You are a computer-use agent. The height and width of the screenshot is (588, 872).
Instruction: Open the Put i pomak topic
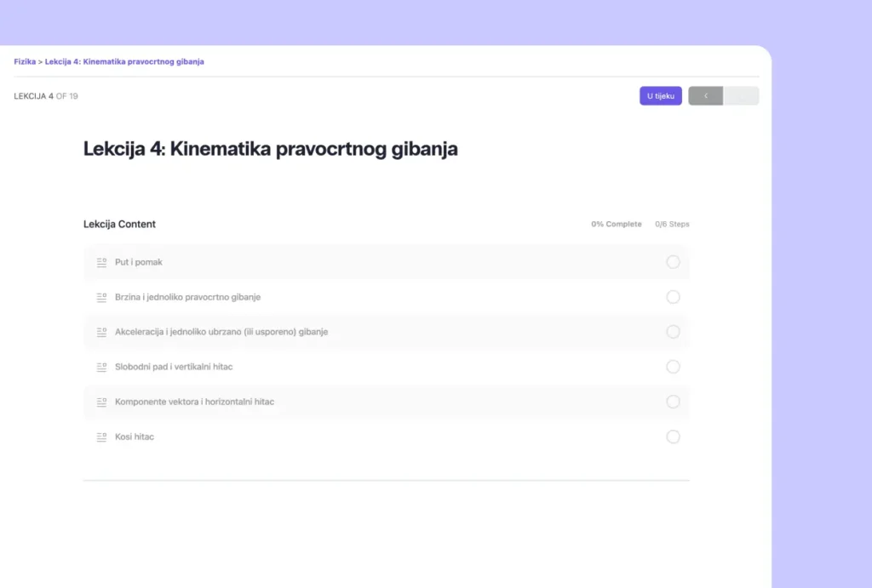[x=139, y=262]
